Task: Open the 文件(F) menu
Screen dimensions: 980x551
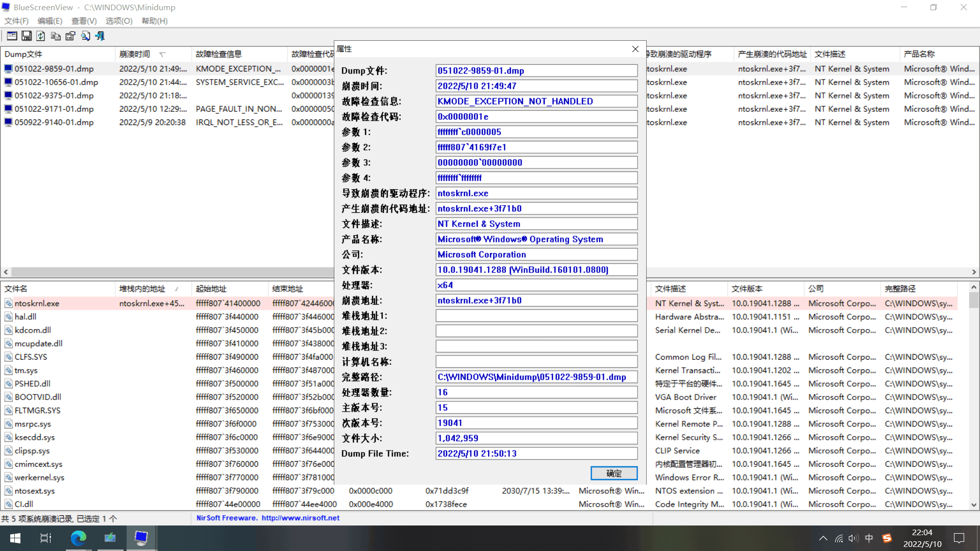Action: [16, 21]
